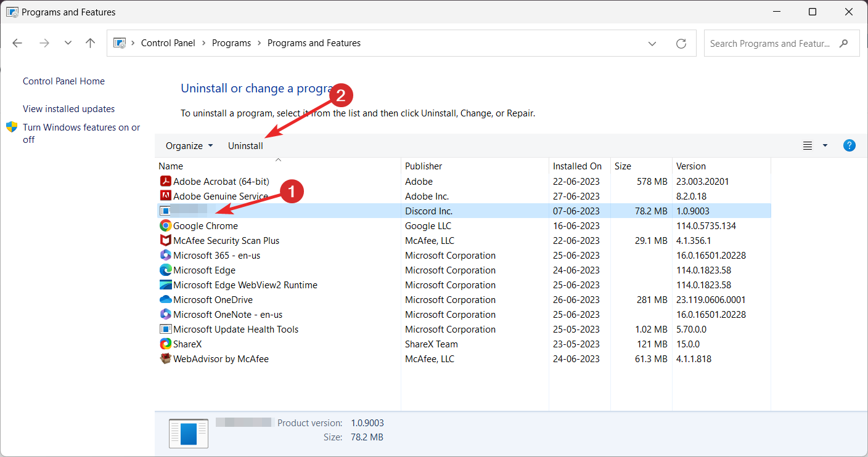
Task: Click the Uninstall toolbar button
Action: point(245,146)
